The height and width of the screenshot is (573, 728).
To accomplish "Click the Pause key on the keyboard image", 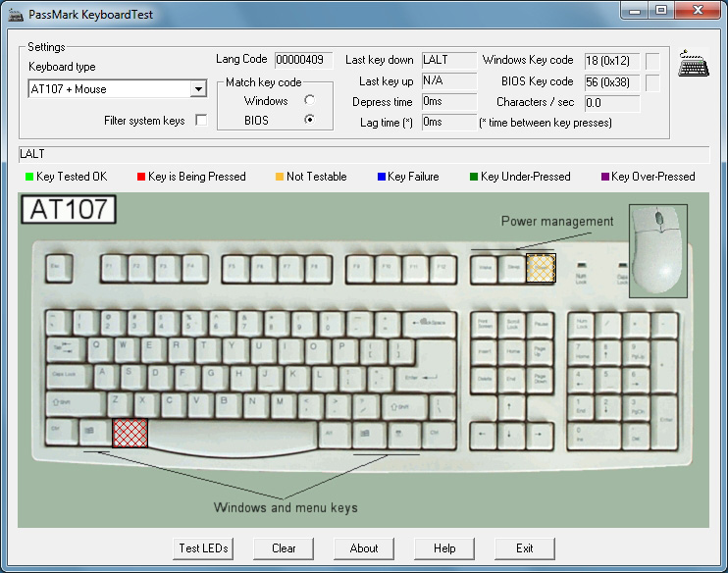I will 540,325.
